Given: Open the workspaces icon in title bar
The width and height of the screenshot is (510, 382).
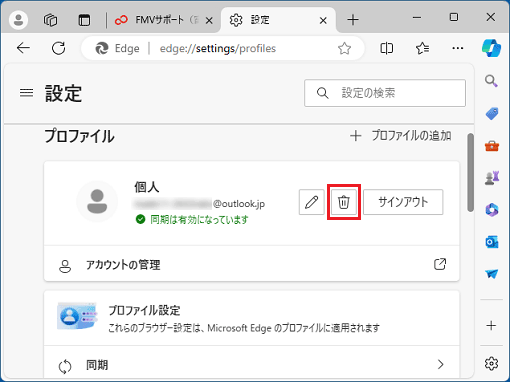Looking at the screenshot, I should click(x=50, y=20).
